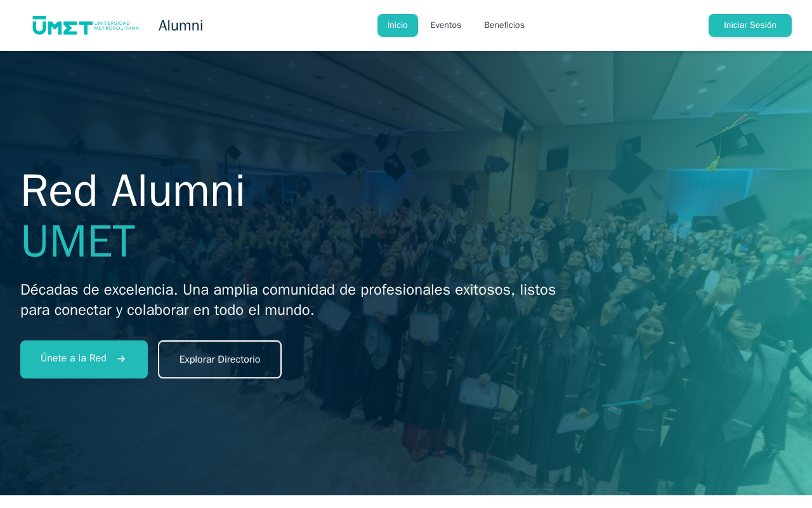Go to the Eventos page

coord(446,25)
